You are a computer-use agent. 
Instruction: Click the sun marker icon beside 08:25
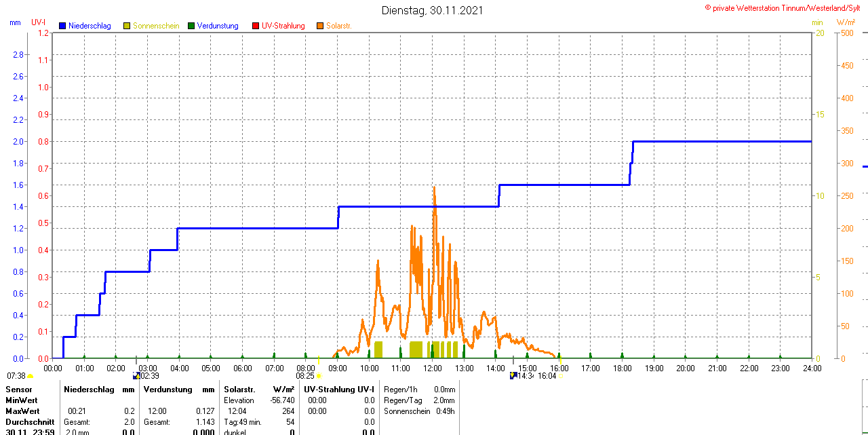point(319,375)
